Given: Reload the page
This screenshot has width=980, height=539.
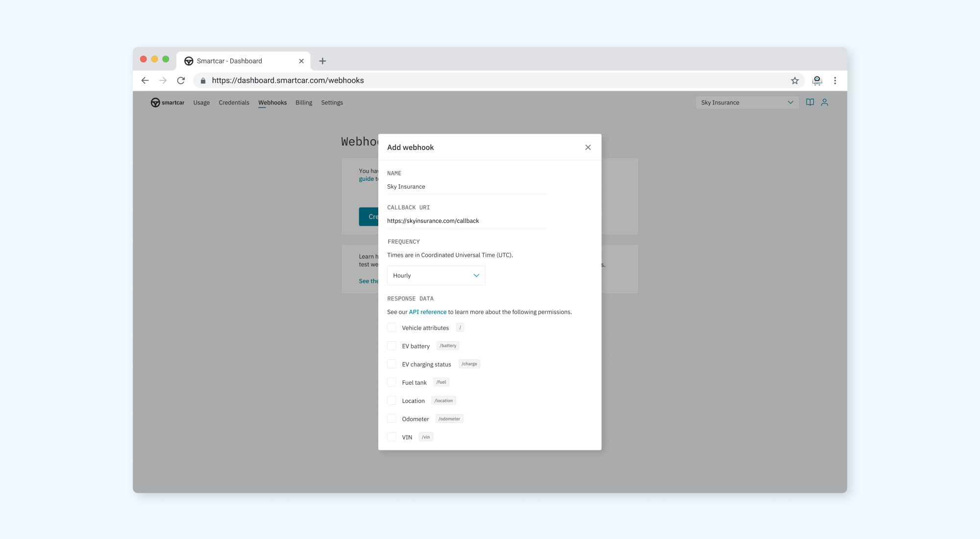Looking at the screenshot, I should pos(181,80).
